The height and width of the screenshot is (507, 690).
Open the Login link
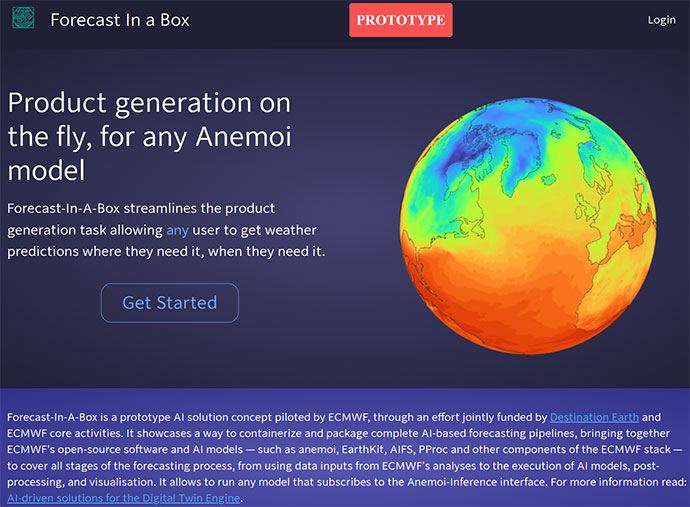(x=661, y=20)
